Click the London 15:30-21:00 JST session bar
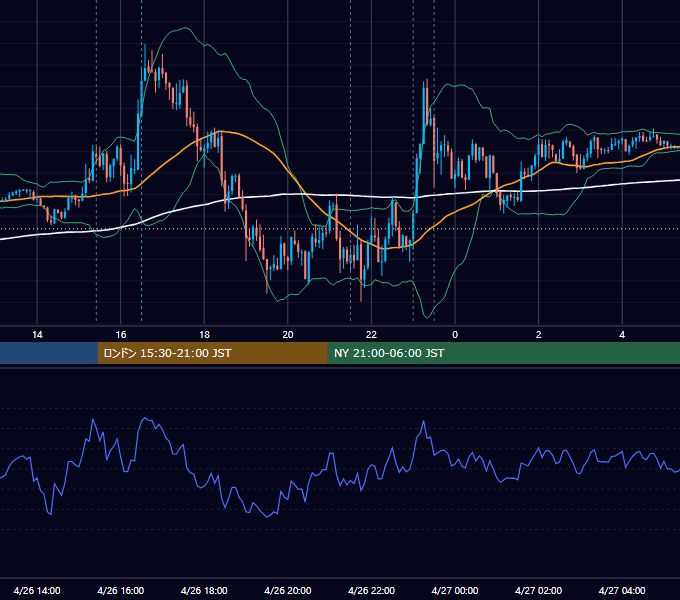This screenshot has height=600, width=680. tap(212, 353)
